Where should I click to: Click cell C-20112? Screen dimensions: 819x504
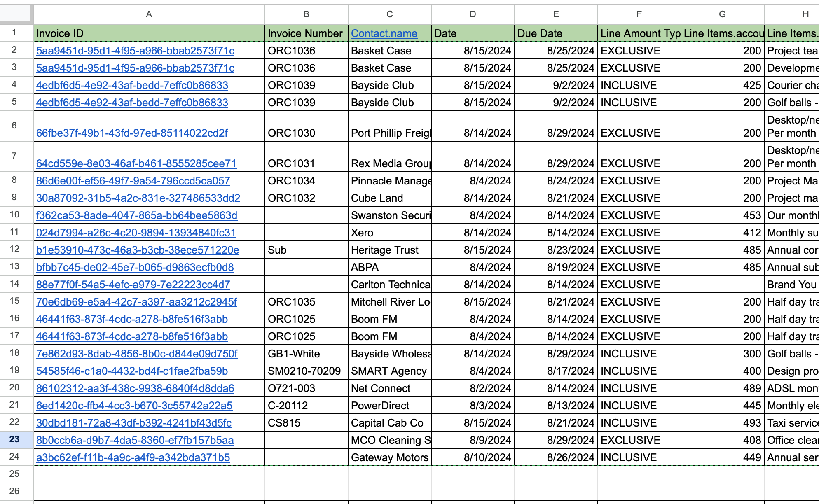pyautogui.click(x=306, y=406)
